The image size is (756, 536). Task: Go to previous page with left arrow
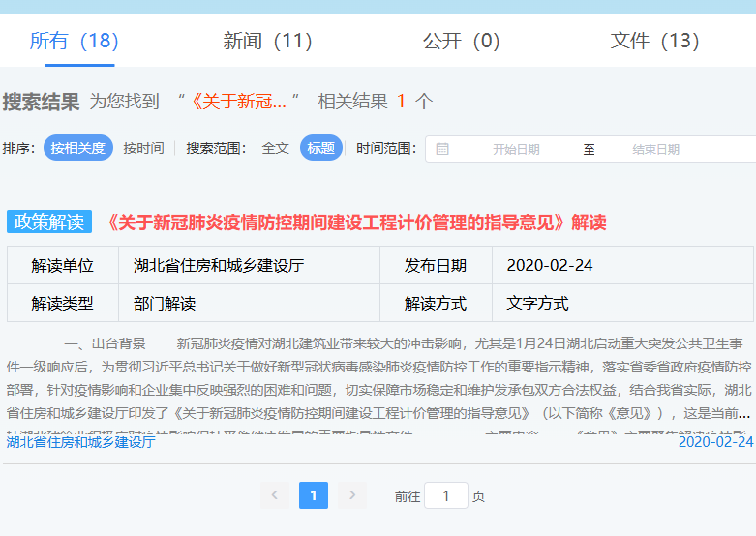coord(275,495)
